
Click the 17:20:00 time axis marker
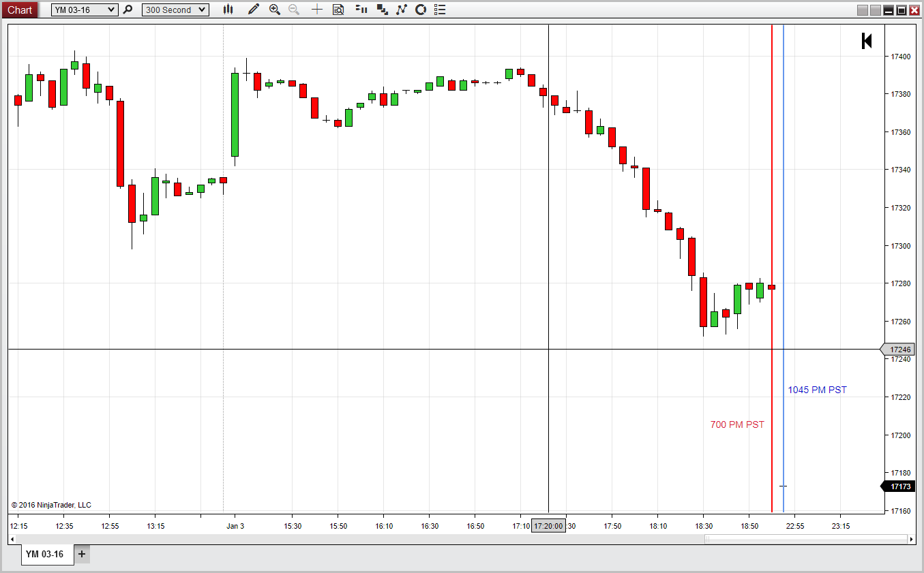[x=548, y=526]
